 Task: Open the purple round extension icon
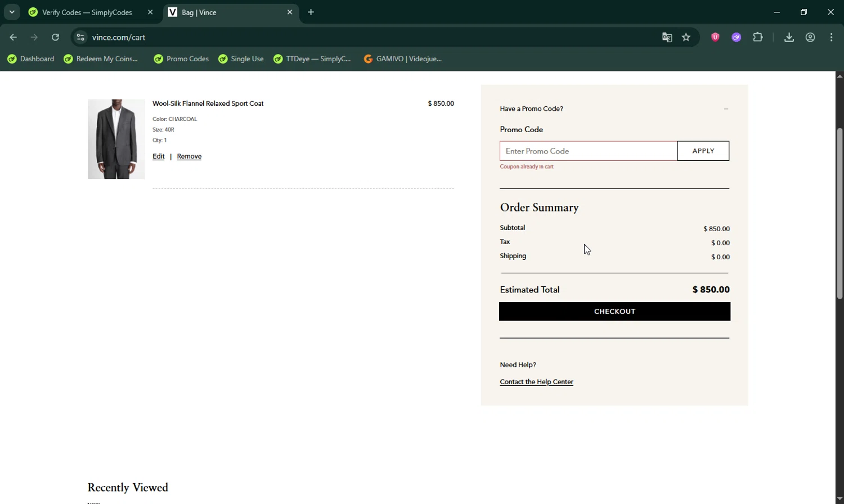tap(736, 38)
